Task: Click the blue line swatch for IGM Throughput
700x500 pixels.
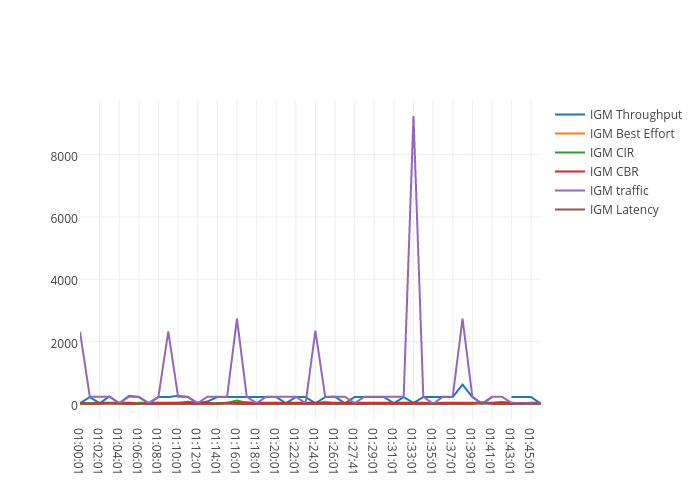Action: click(570, 115)
